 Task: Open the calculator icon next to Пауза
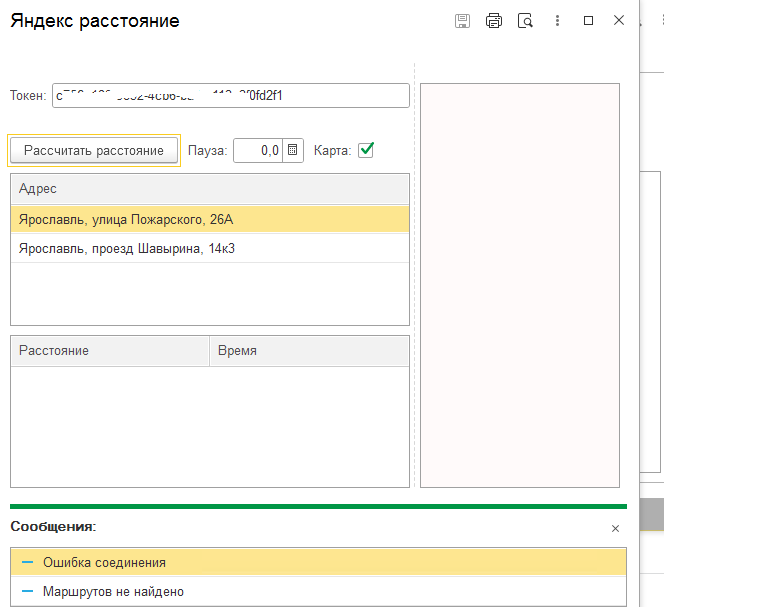coord(292,150)
